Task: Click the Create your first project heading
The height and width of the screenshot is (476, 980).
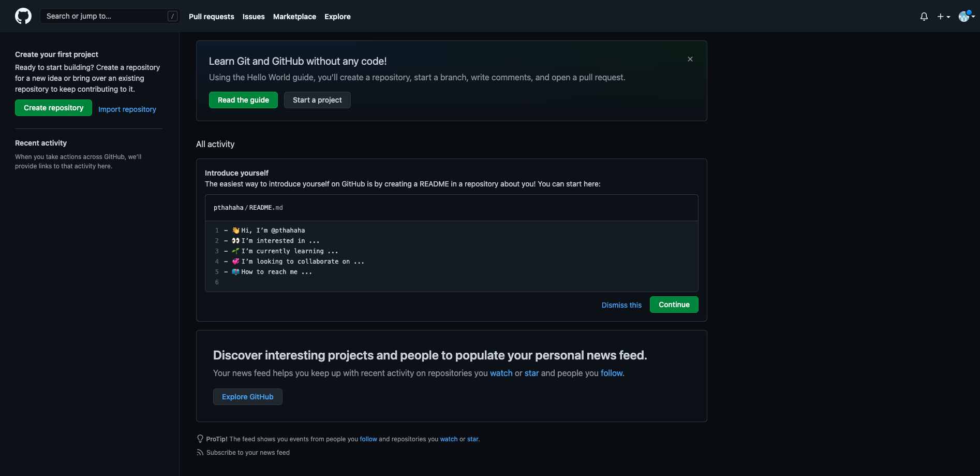Action: click(x=56, y=54)
